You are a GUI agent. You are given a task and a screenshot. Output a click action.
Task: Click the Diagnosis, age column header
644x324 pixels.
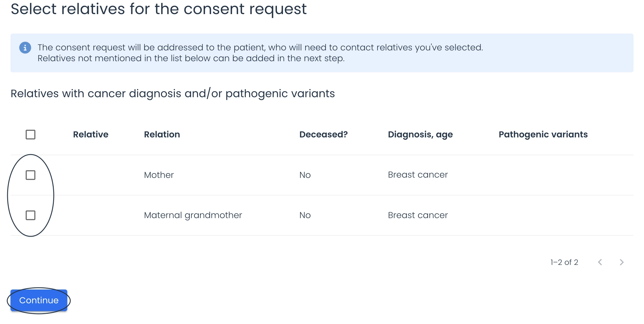pyautogui.click(x=420, y=135)
